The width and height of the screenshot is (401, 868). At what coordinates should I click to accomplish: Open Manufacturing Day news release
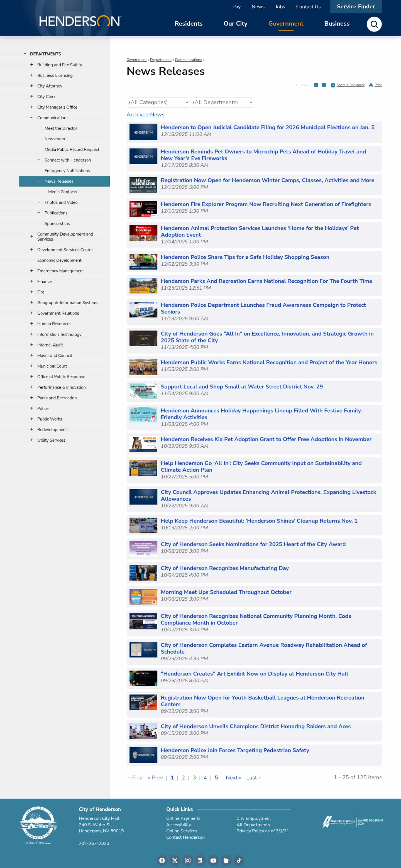(224, 568)
